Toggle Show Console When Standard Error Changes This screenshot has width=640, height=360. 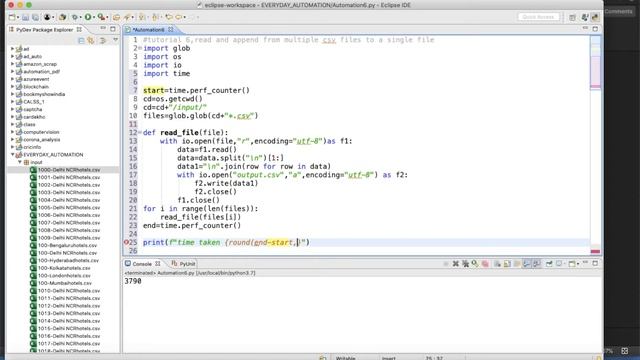(537, 264)
